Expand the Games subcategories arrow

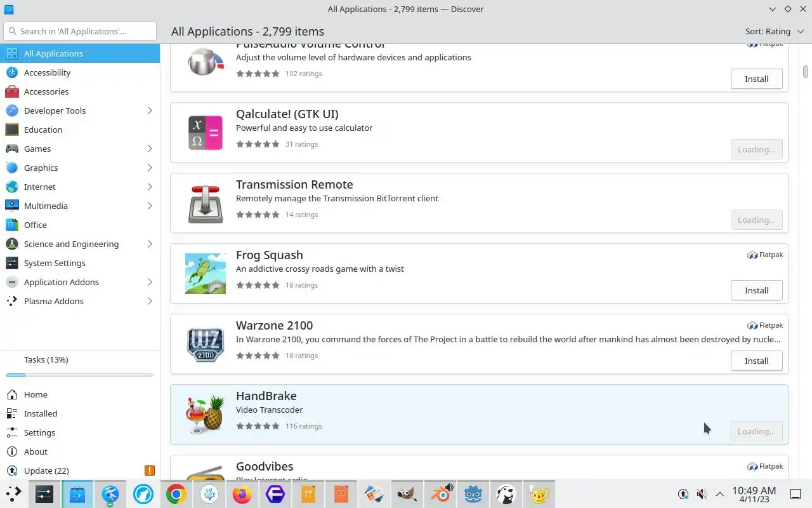click(150, 149)
